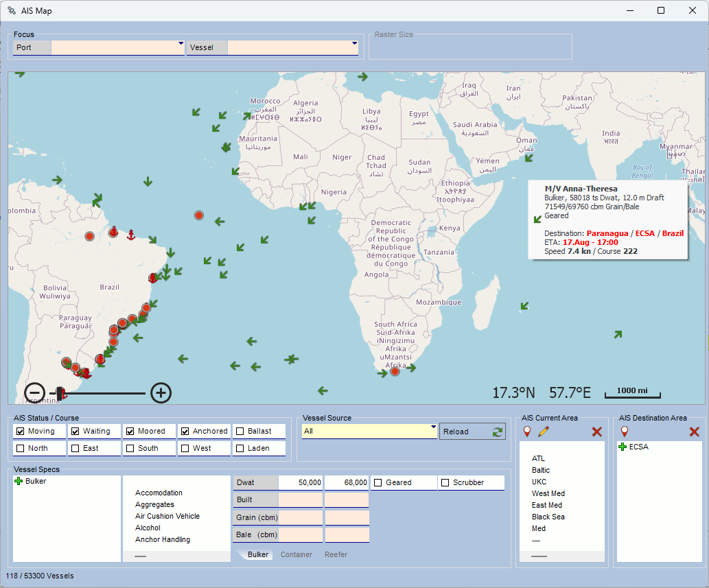Click the Paranagua destination link in tooltip

point(607,233)
